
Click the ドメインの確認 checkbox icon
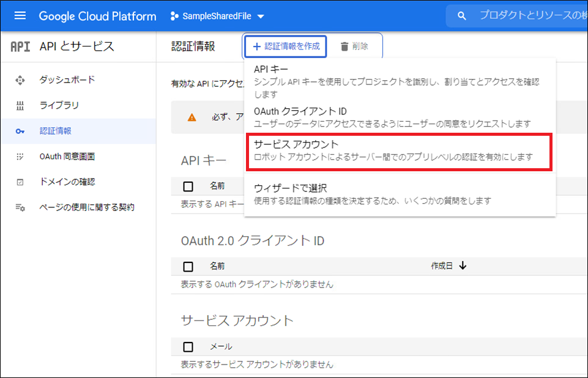[20, 182]
